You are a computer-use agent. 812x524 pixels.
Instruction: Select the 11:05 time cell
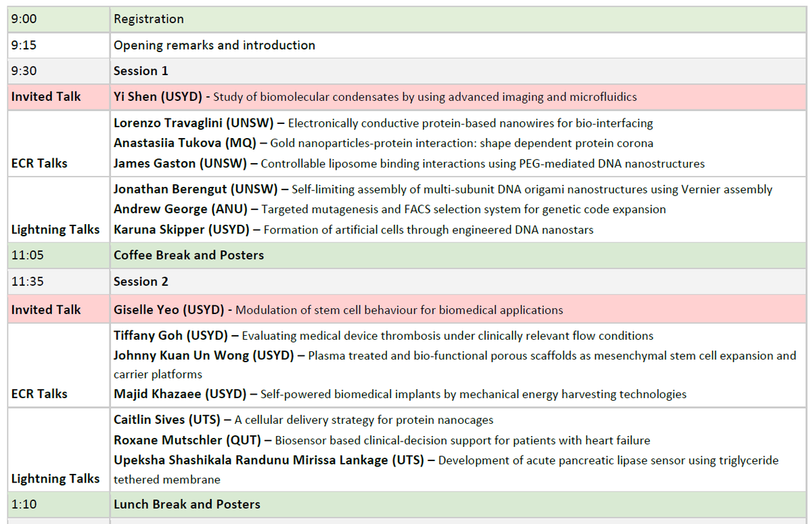(59, 255)
